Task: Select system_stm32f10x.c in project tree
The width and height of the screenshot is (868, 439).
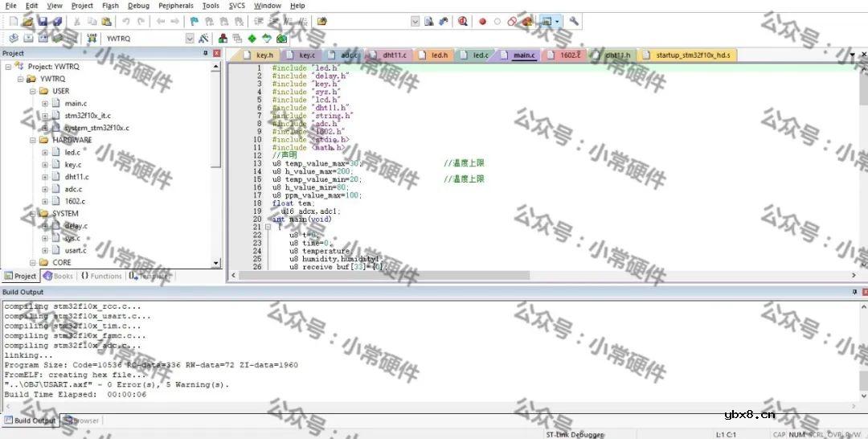Action: 97,128
